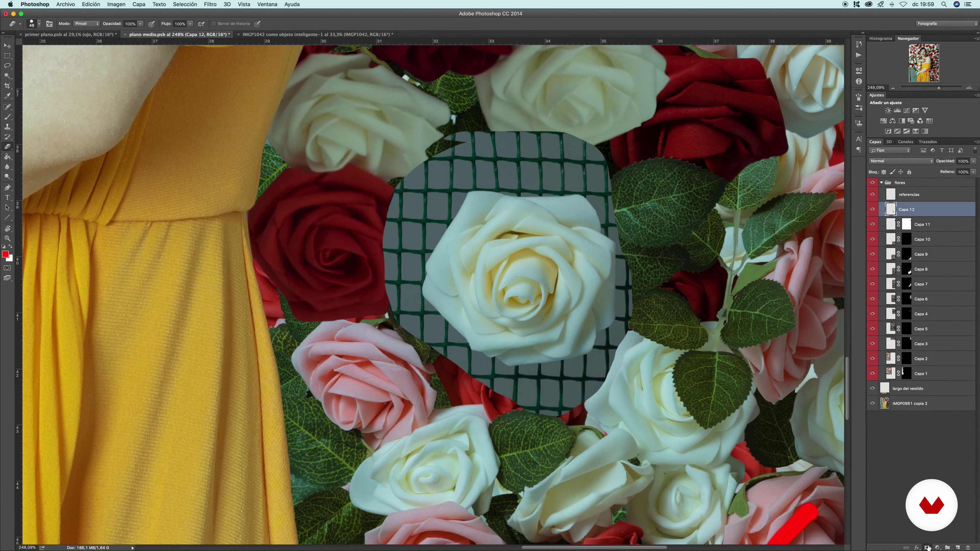The height and width of the screenshot is (551, 980).
Task: Select the Blur tool
Action: pos(7,167)
